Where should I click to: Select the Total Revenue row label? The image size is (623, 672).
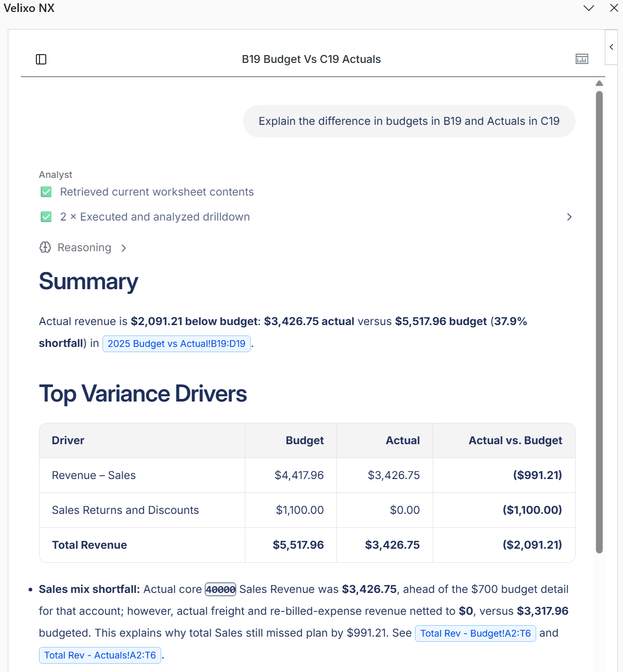coord(89,545)
